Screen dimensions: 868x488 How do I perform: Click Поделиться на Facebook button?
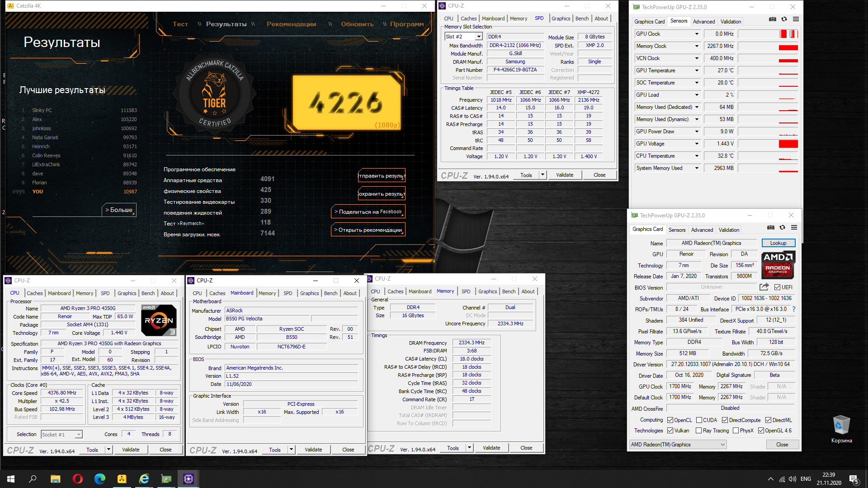click(368, 211)
